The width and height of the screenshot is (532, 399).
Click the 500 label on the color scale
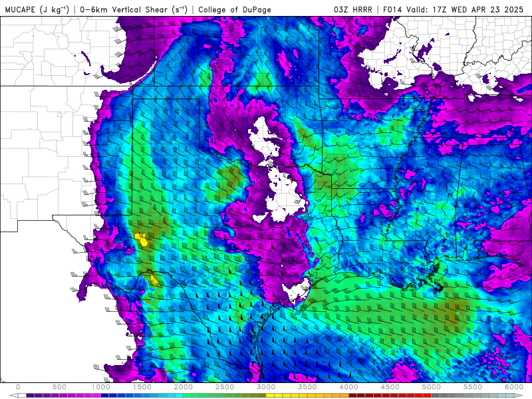tap(59, 387)
